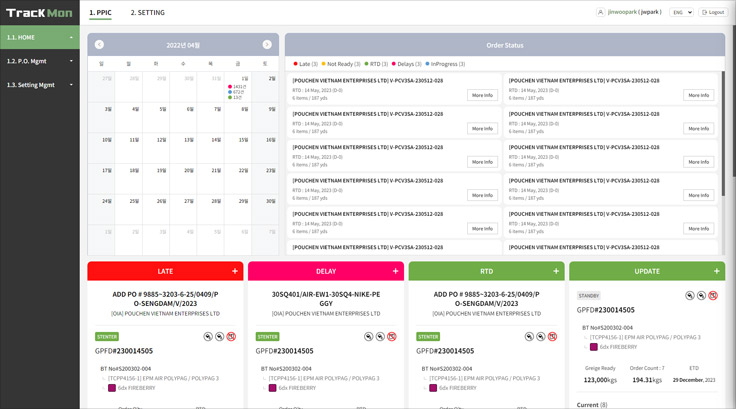Viewport: 736px width, 409px height.
Task: Click the Logout button
Action: pyautogui.click(x=713, y=12)
